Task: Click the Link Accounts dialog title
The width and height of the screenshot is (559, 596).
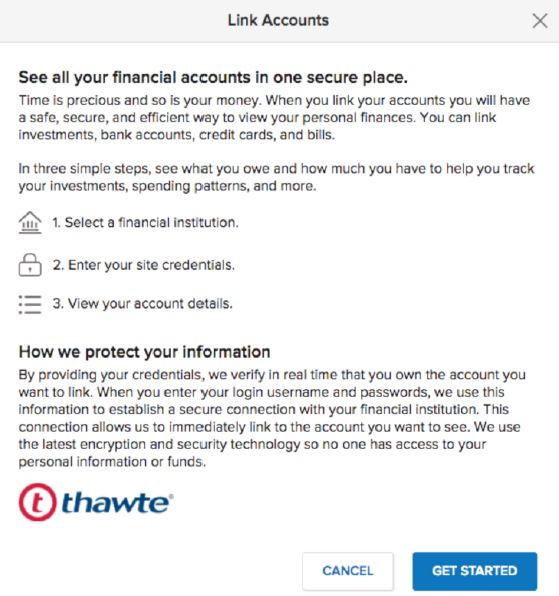Action: pos(278,21)
